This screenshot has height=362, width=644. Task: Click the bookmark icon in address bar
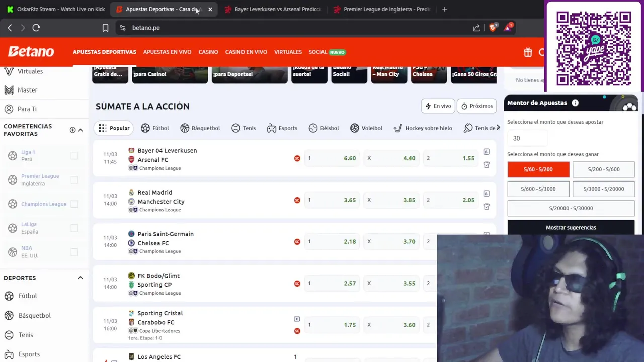[x=105, y=28]
